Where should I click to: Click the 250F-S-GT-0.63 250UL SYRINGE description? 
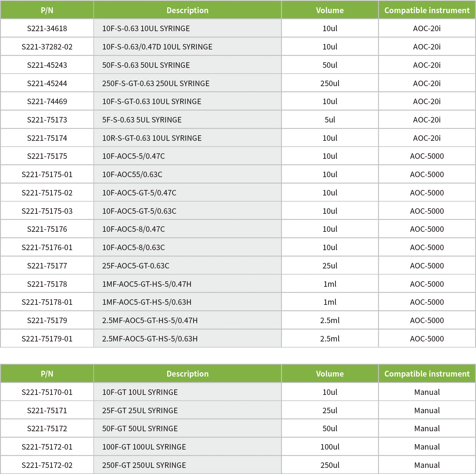(156, 83)
